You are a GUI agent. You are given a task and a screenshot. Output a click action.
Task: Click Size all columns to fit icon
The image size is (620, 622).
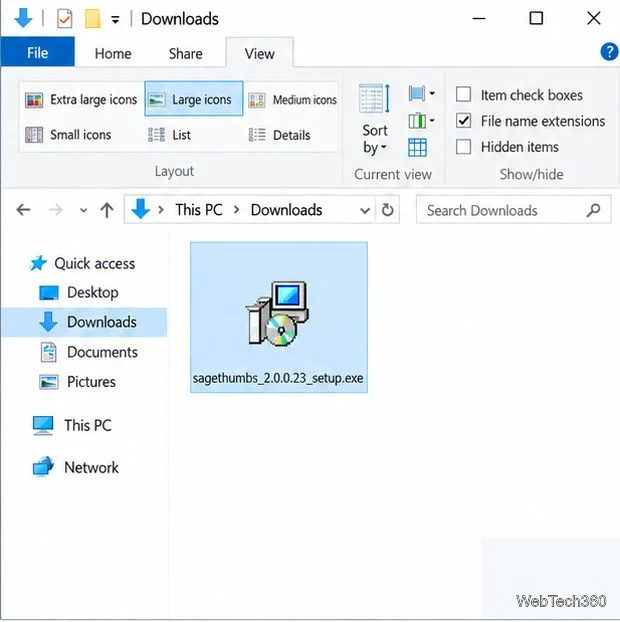click(417, 148)
